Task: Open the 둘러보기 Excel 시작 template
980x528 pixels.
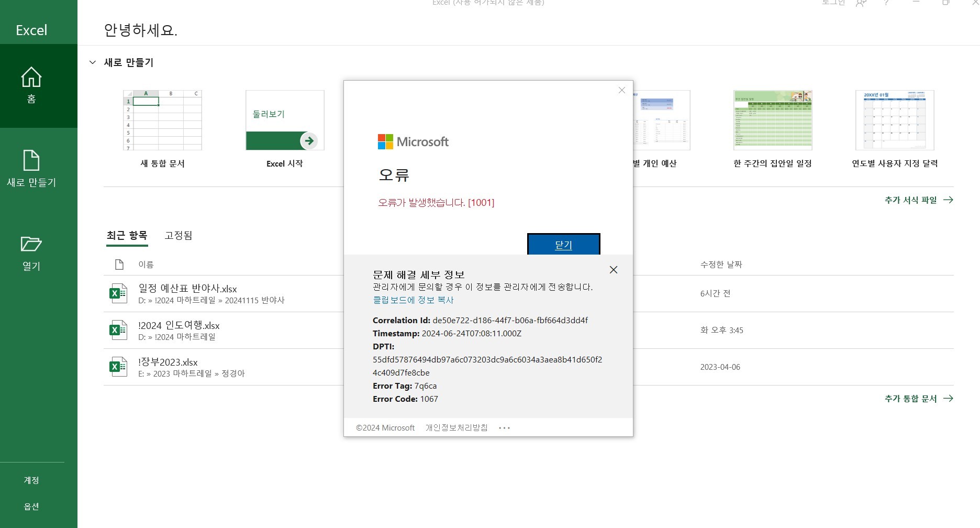Action: click(285, 120)
